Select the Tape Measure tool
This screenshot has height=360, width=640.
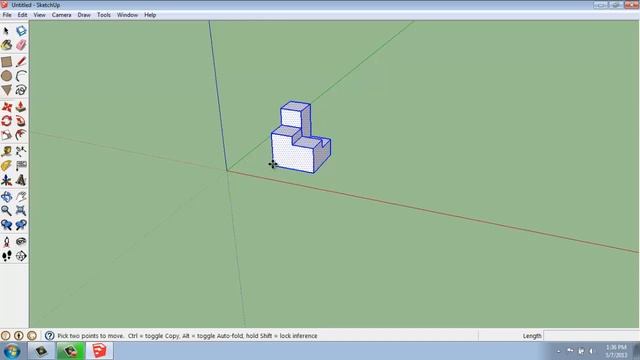click(x=6, y=151)
